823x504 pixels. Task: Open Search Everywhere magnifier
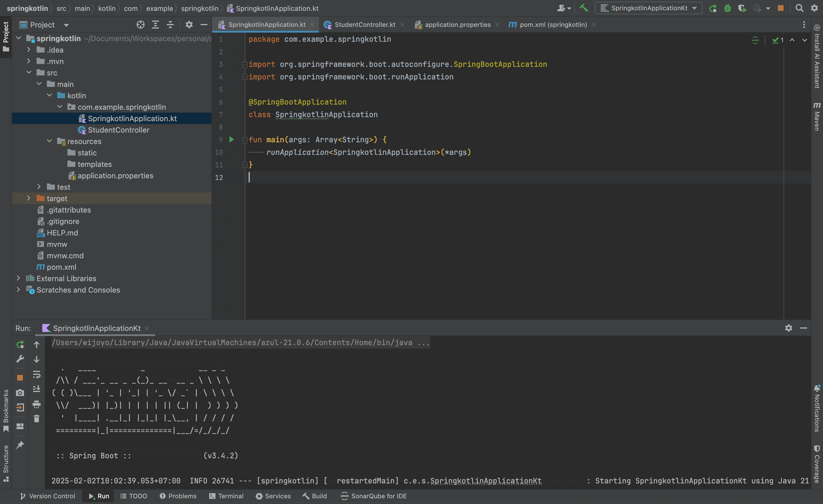pos(799,8)
